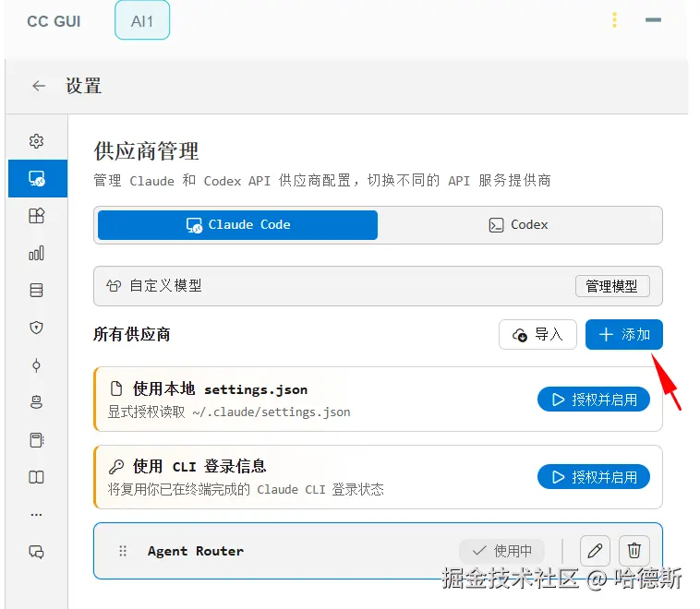Click the 使用中 status badge
The image size is (700, 609).
501,551
